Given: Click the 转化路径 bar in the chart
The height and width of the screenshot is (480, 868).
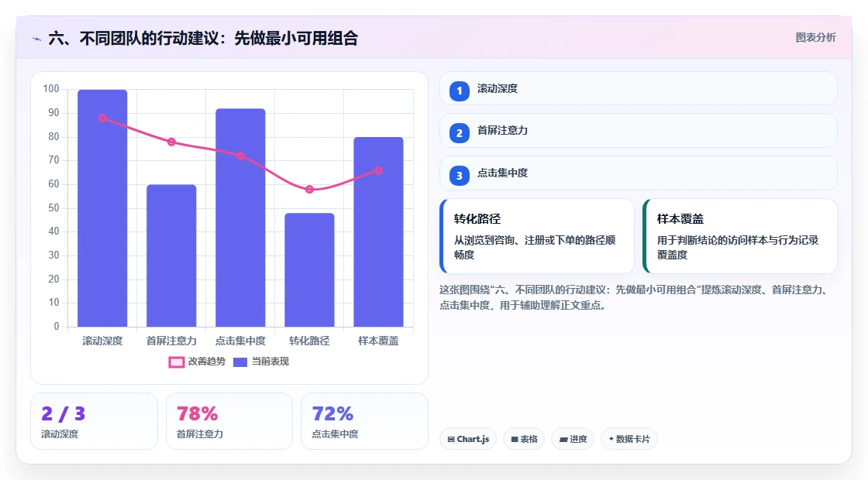Looking at the screenshot, I should [x=309, y=270].
